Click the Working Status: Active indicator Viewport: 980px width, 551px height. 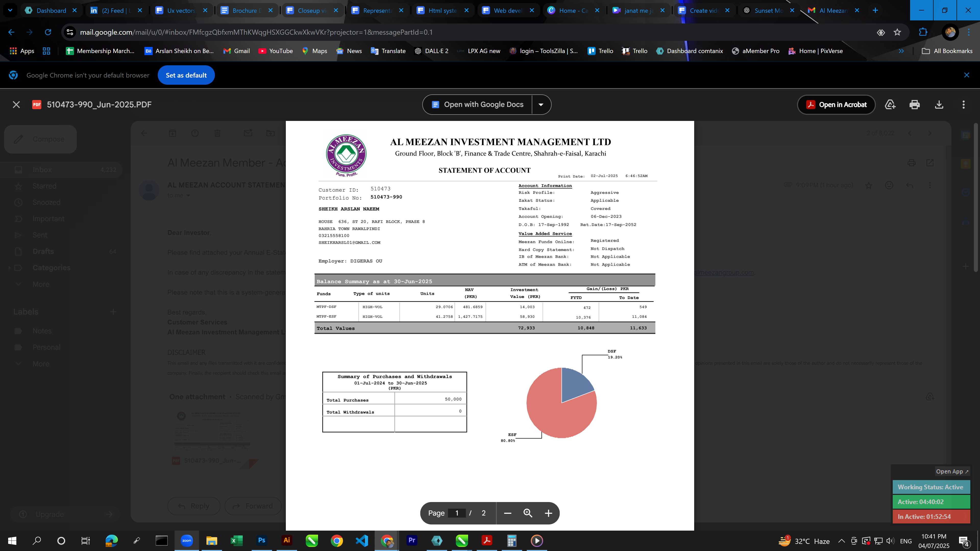[x=931, y=487]
